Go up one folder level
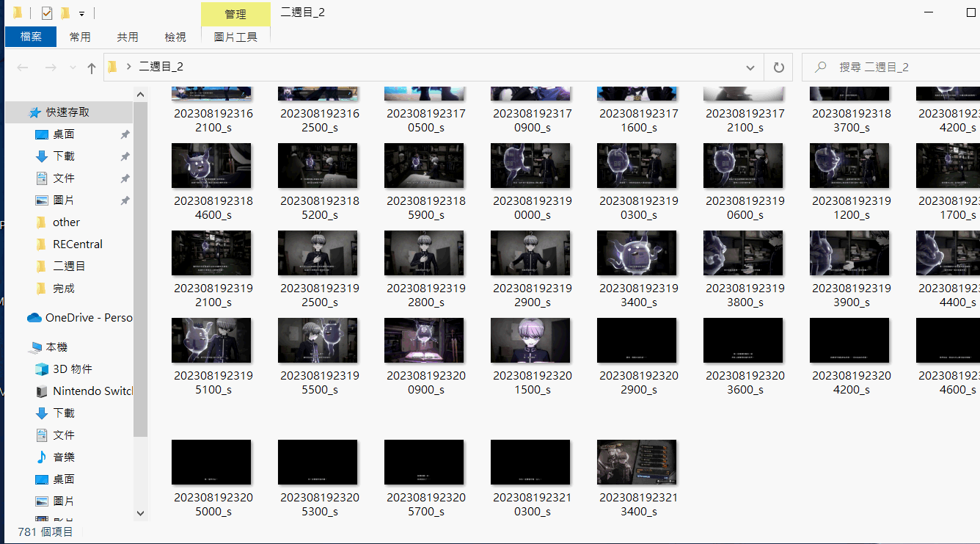The image size is (980, 544). [92, 68]
